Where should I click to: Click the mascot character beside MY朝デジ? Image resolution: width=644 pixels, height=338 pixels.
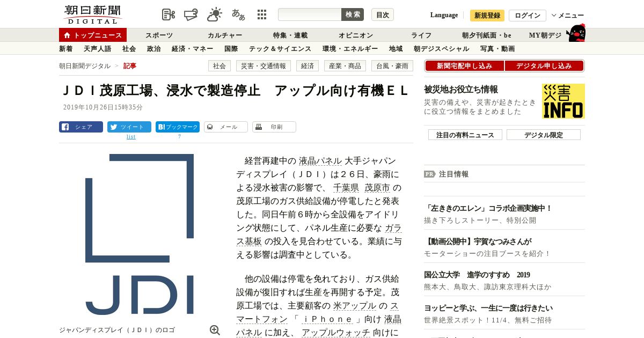(576, 33)
